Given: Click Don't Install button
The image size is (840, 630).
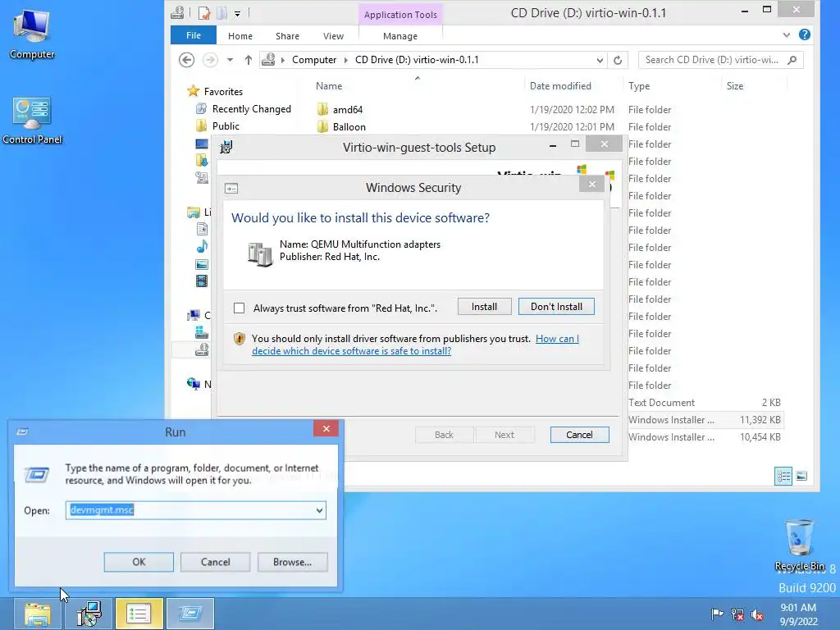Looking at the screenshot, I should click(556, 307).
